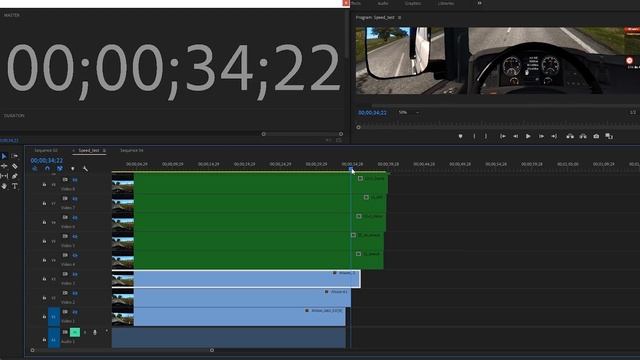Add a marker from timeline header

73,169
